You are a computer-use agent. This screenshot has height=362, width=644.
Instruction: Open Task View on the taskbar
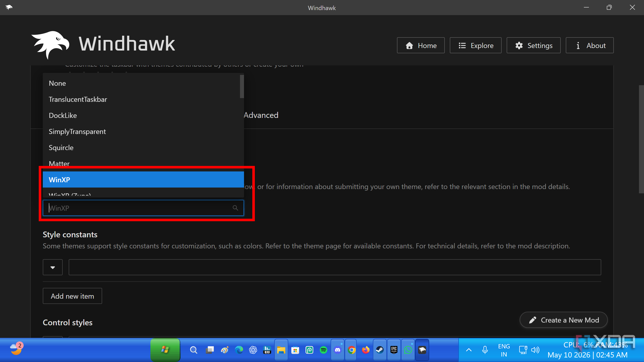tap(210, 350)
